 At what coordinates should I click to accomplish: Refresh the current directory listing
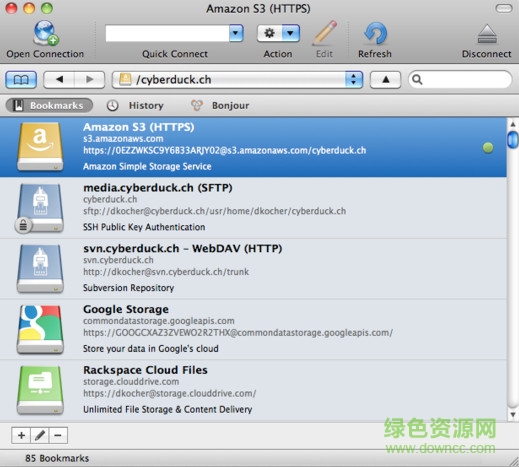point(375,33)
